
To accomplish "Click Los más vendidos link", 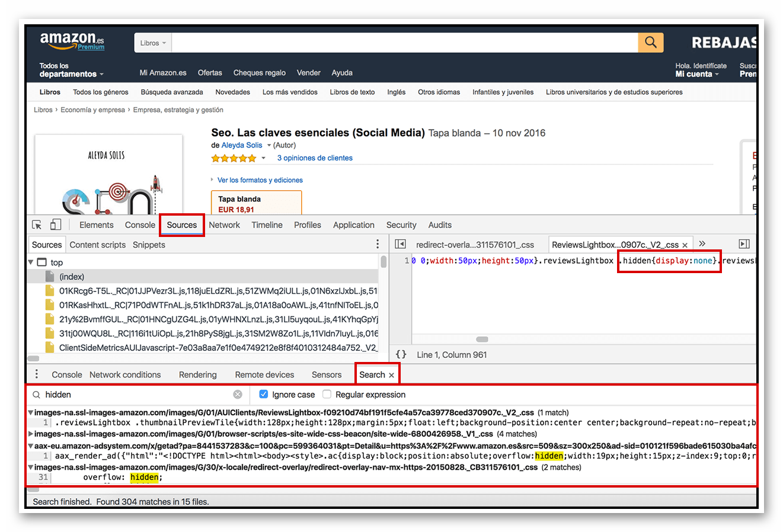I will pyautogui.click(x=290, y=92).
